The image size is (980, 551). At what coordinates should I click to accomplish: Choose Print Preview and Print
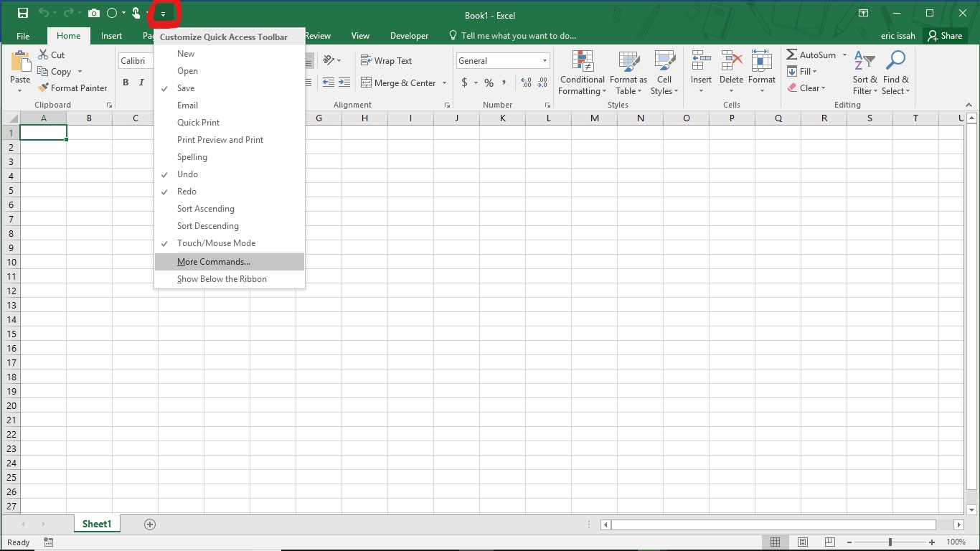coord(230,140)
